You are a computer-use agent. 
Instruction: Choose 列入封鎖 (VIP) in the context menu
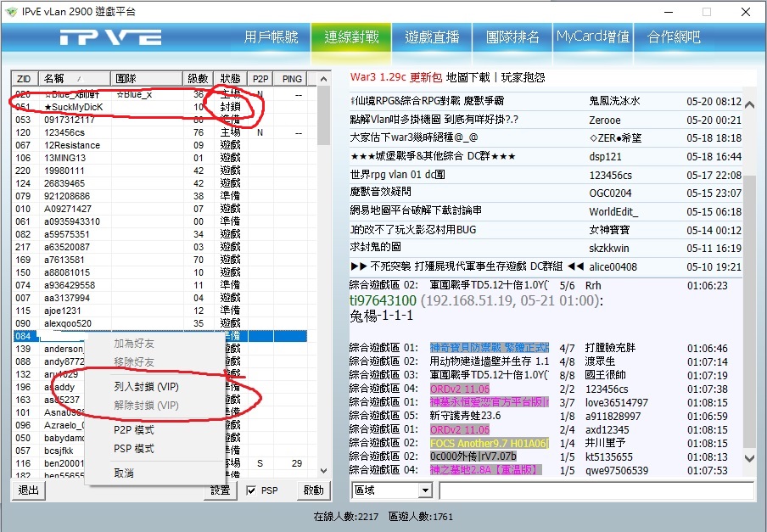tap(146, 387)
